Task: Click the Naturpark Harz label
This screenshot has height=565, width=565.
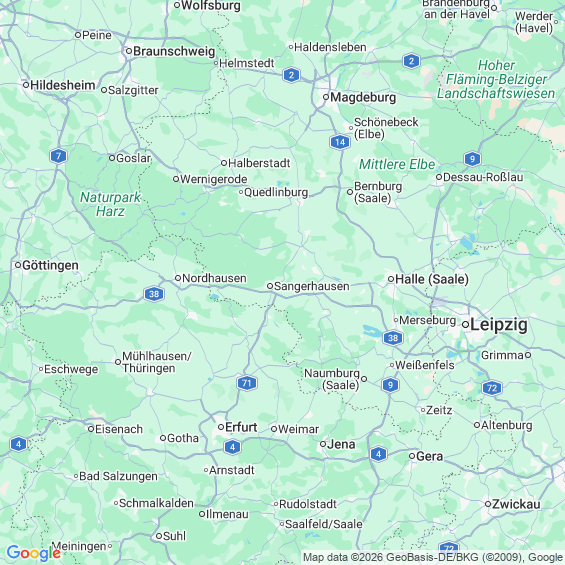Action: click(110, 204)
